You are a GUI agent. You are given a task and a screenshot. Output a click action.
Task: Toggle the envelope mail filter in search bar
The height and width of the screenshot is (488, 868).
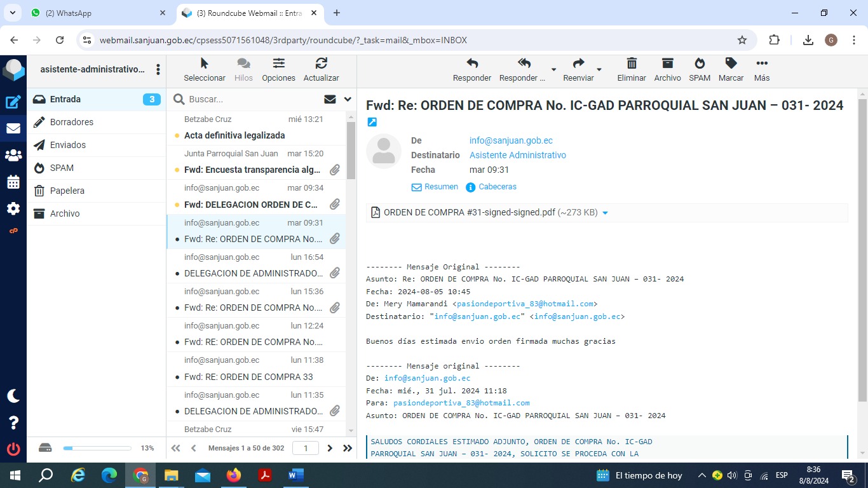pos(330,99)
